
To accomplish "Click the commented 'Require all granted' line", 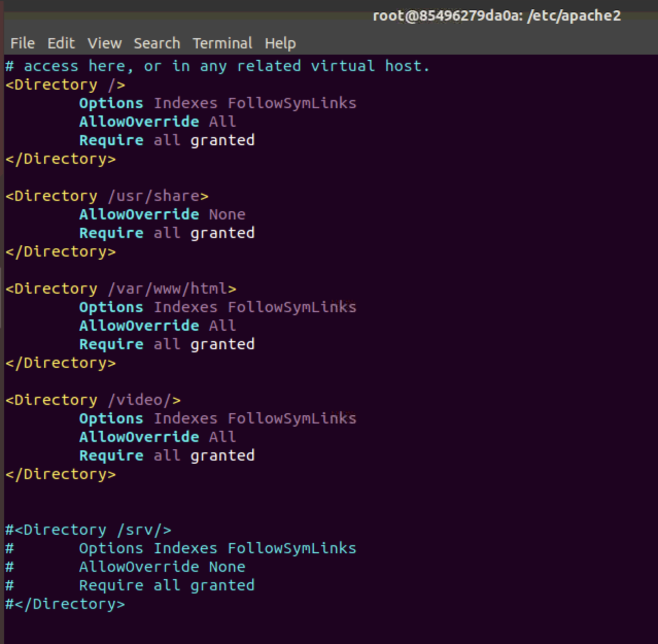I will pyautogui.click(x=167, y=586).
